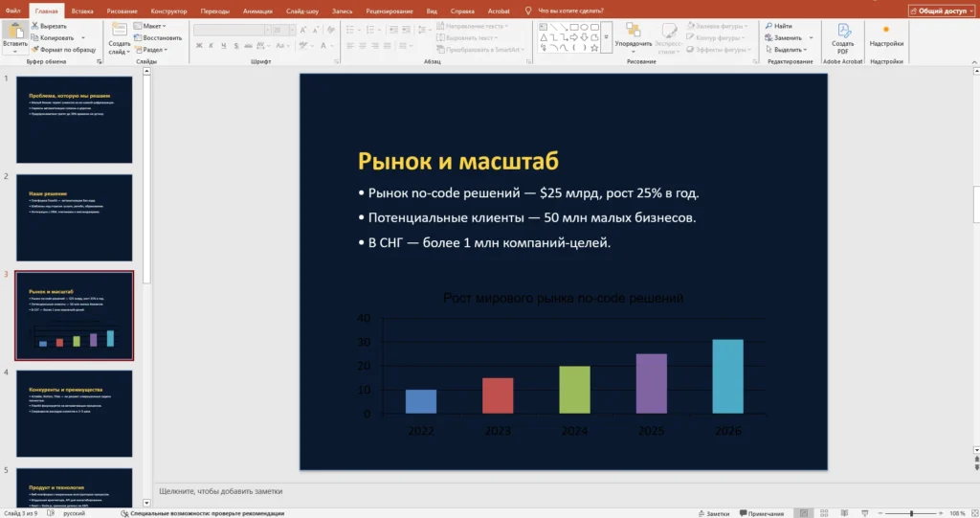Switch to Конструктор tab

click(168, 11)
